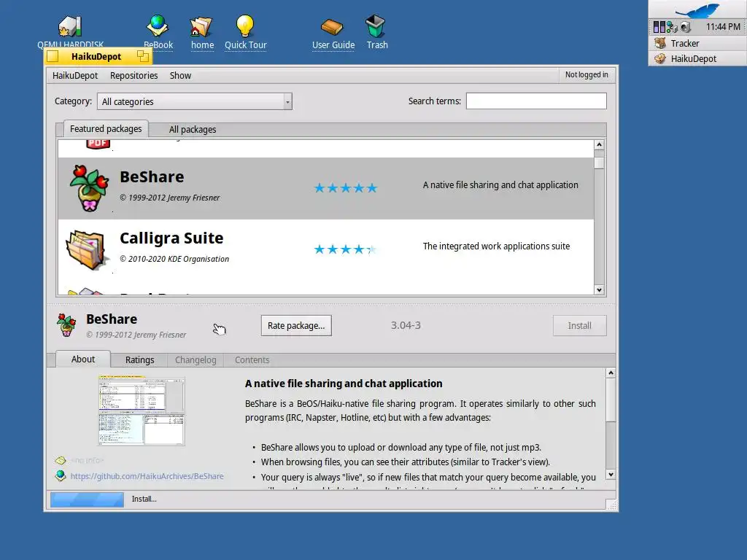Open the Trash desktop icon
Image resolution: width=747 pixels, height=560 pixels.
click(376, 26)
